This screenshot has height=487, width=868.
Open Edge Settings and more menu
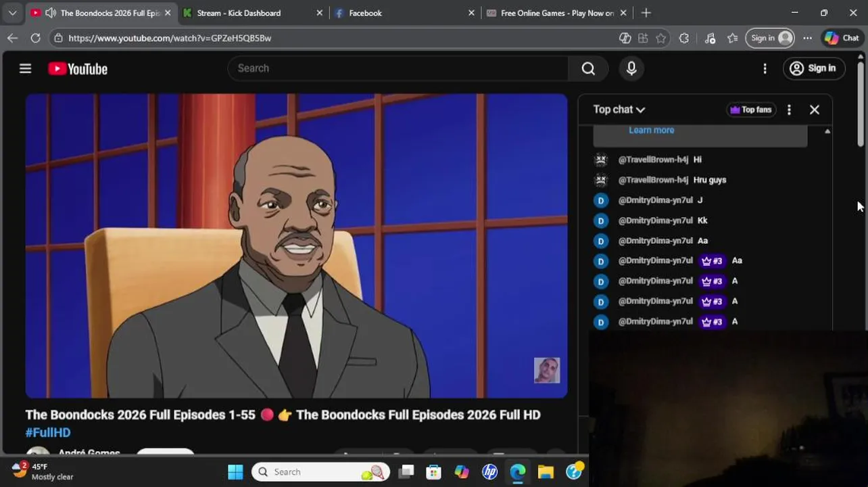tap(807, 38)
